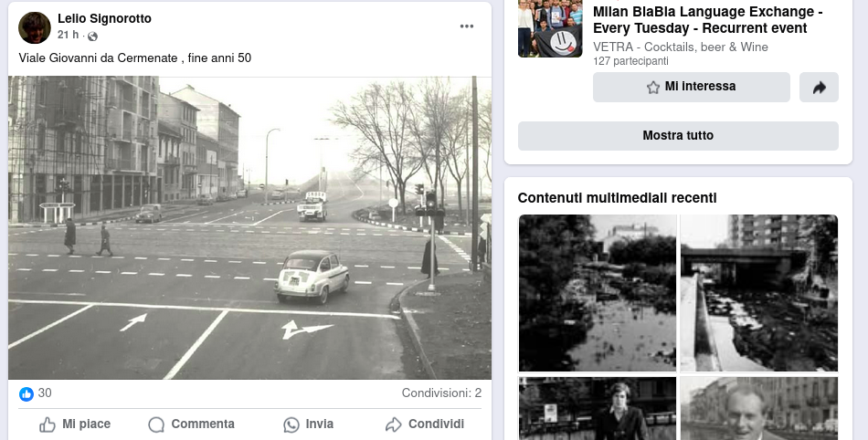Click the event cover thumbnail image
868x440 pixels.
(550, 27)
